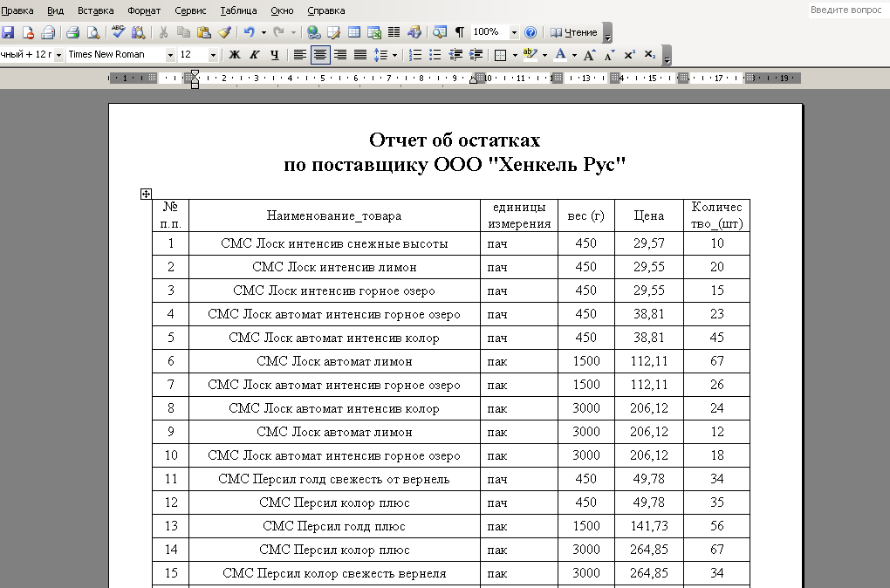Open Tables and Borders pencil icon
Screen dimensions: 890x588
click(333, 32)
